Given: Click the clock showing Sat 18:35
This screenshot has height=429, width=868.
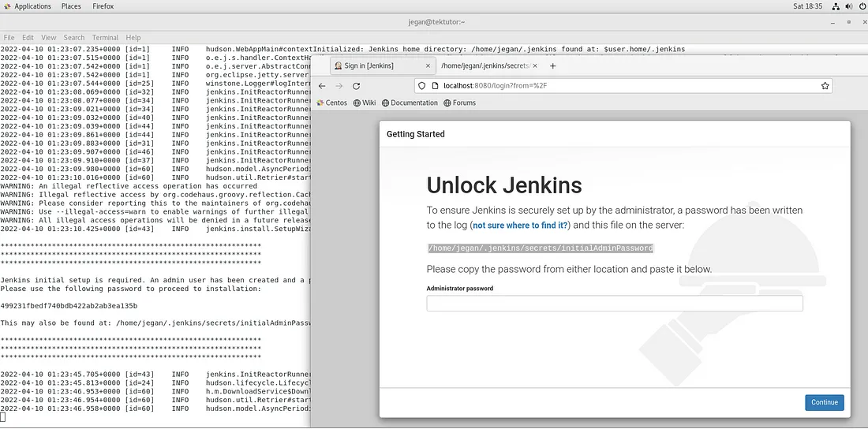Looking at the screenshot, I should click(808, 6).
